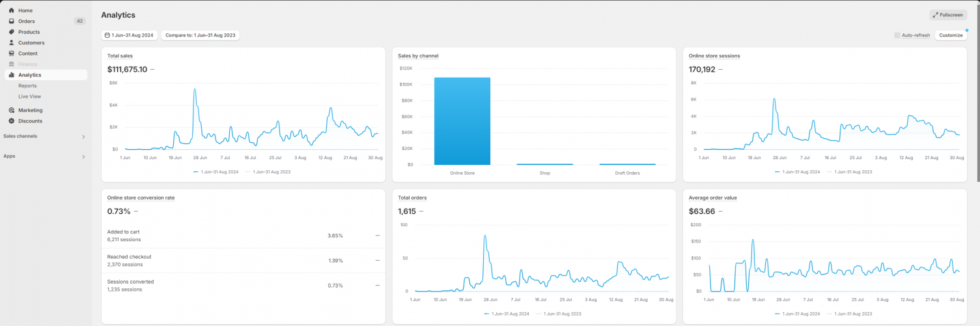This screenshot has width=980, height=326.
Task: Click the Customers person icon
Action: point(11,43)
